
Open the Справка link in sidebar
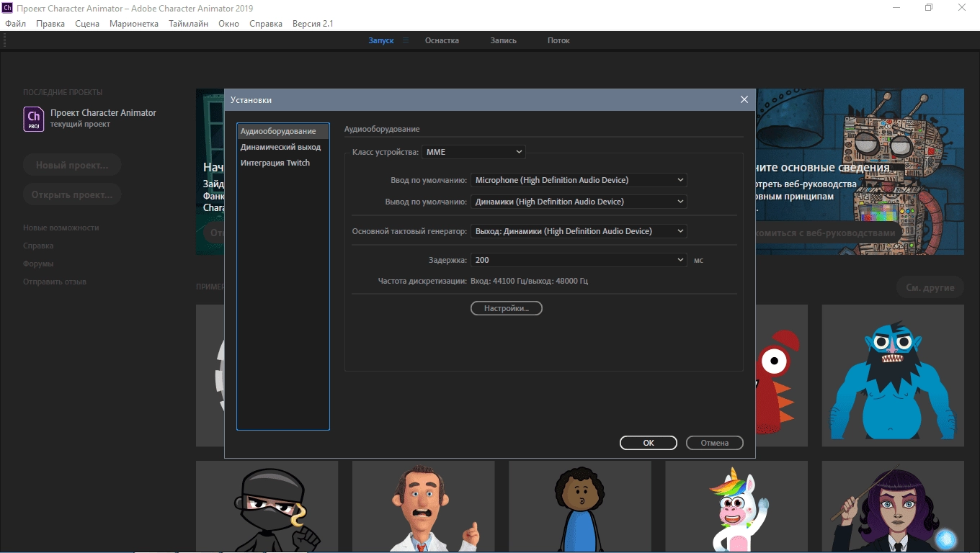[38, 246]
